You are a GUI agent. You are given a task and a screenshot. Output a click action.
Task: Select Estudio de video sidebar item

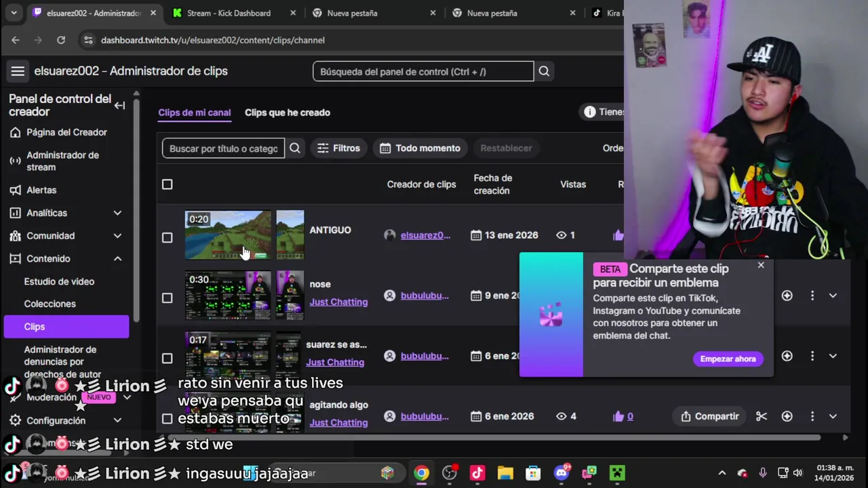[x=59, y=281]
